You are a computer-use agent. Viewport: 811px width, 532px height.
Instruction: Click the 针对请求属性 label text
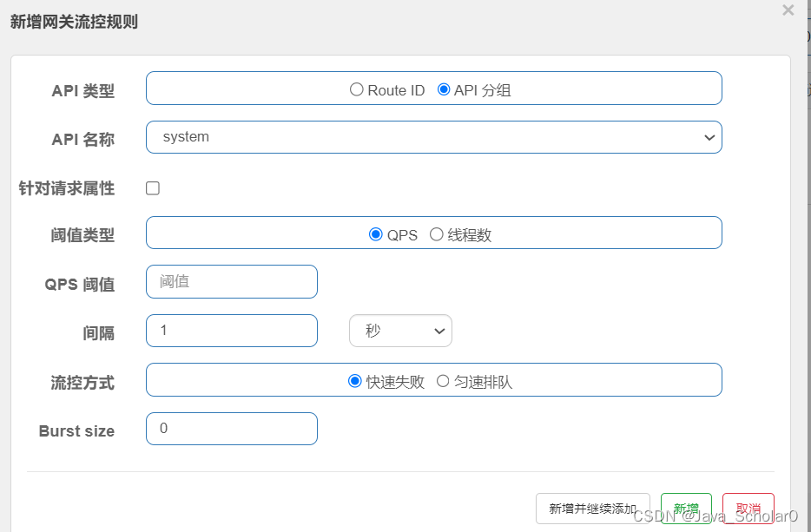[67, 188]
